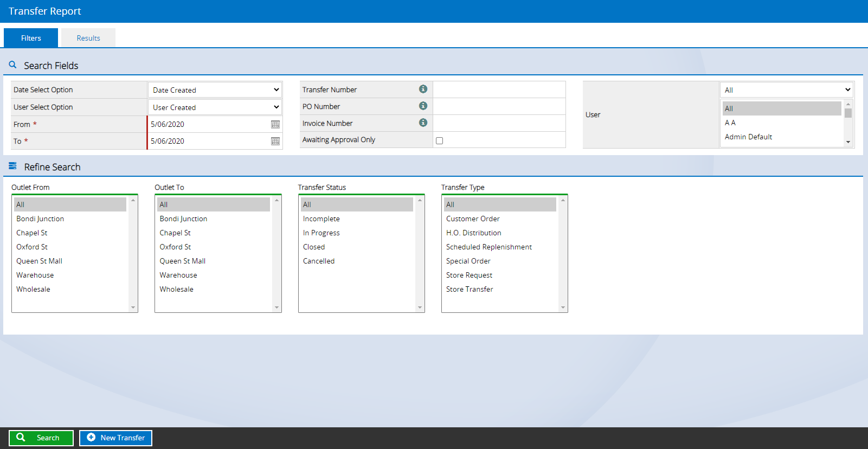Click the green Search button
This screenshot has height=449, width=868.
(41, 438)
